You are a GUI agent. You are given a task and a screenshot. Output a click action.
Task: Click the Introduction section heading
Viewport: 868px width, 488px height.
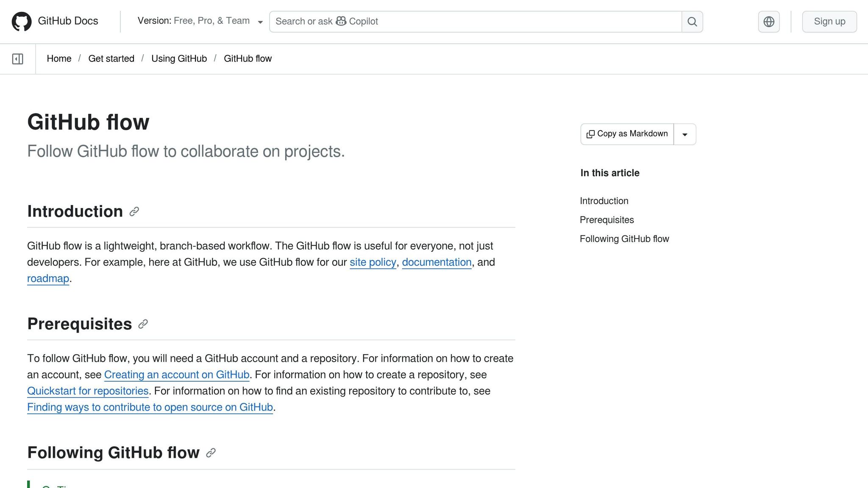75,211
